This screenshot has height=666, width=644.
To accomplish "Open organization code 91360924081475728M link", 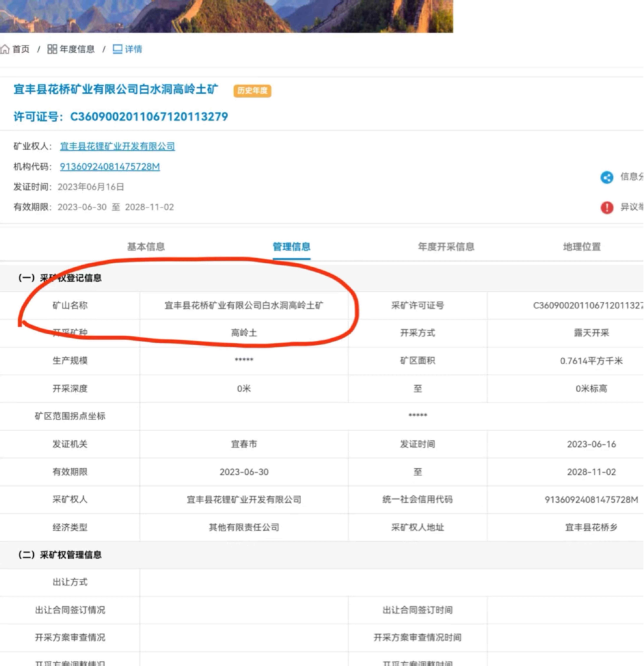I will [110, 167].
